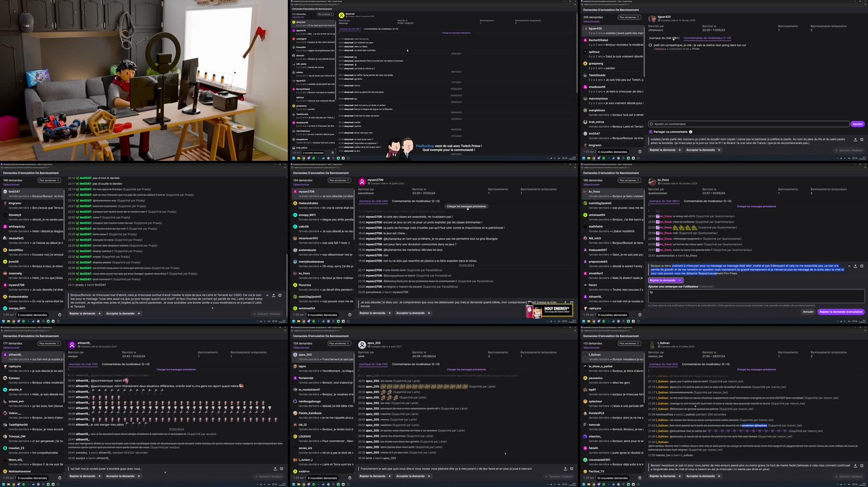
Task: Click Charger les messages précédents for sitham16_
Action: pos(176,370)
